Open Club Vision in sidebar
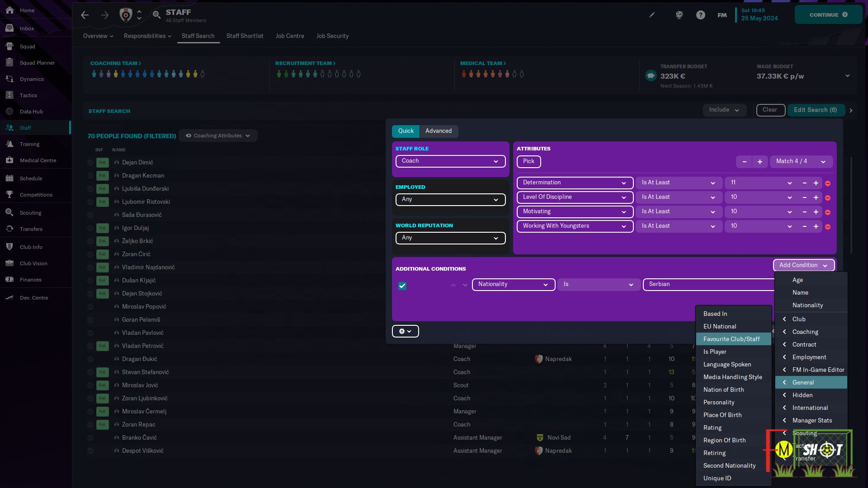 click(33, 263)
